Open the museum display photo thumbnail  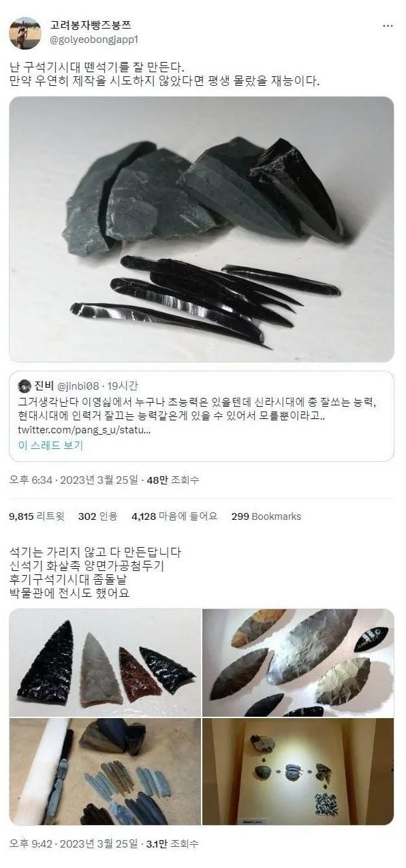coord(298,771)
